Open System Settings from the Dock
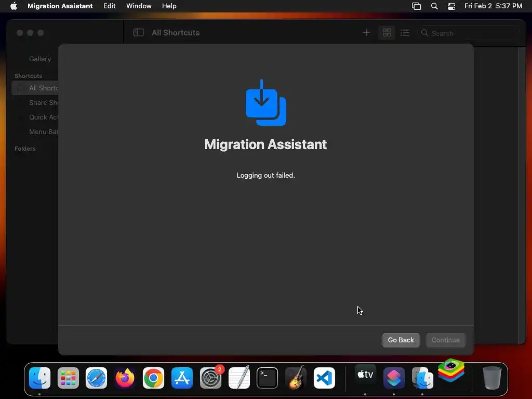Image resolution: width=532 pixels, height=399 pixels. (x=210, y=378)
